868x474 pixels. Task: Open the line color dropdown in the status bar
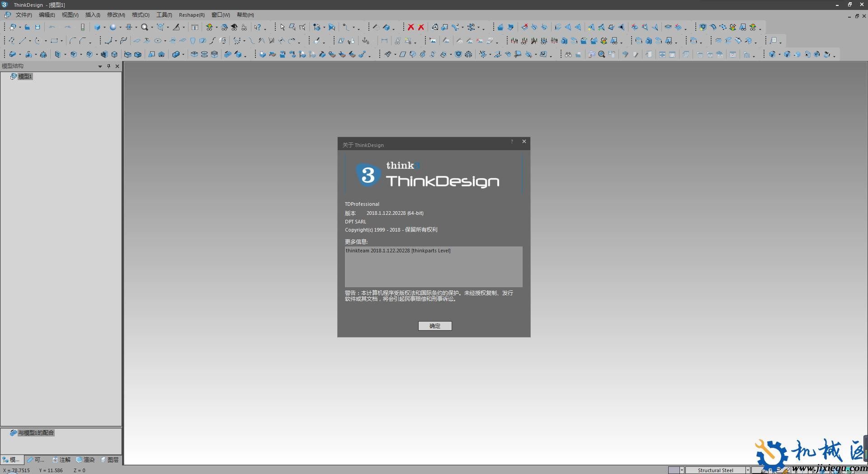(x=770, y=470)
